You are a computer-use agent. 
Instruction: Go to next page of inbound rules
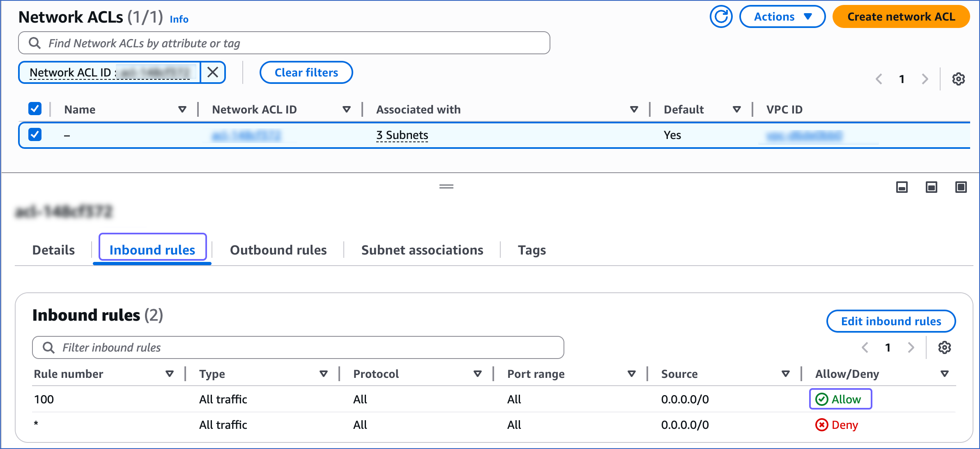(911, 347)
